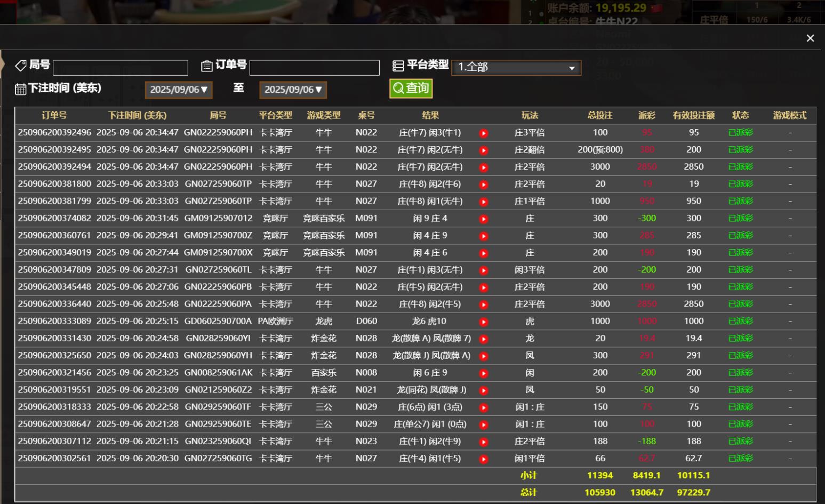825x504 pixels.
Task: Play replay for 龙(同花) 凤(散牌 J) round
Action: [484, 390]
